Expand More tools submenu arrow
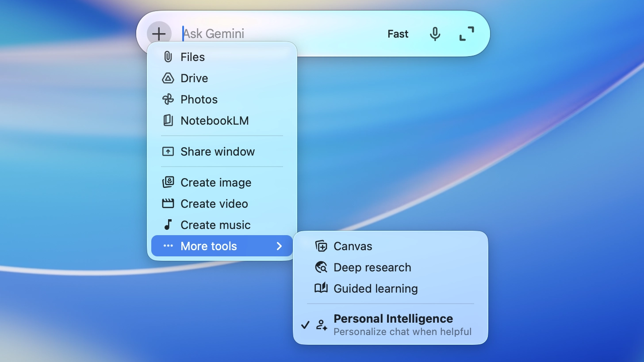The image size is (644, 362). pos(279,246)
